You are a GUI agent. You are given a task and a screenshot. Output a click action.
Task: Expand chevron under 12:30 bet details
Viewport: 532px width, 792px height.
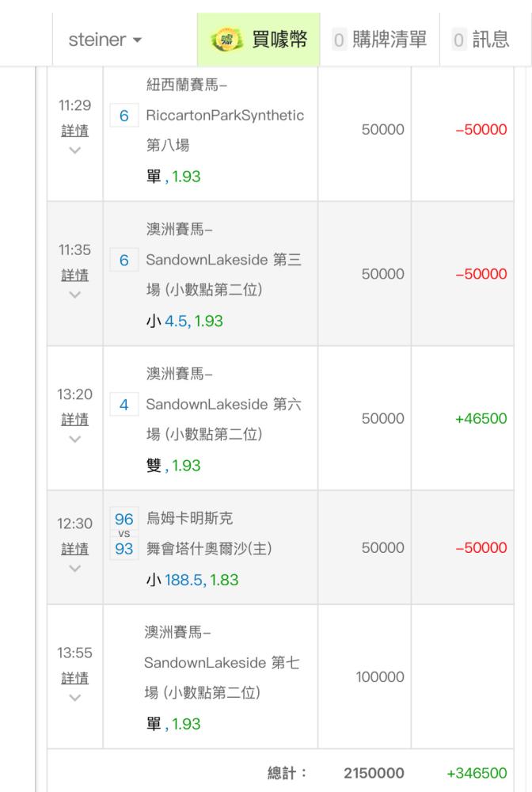tap(74, 568)
